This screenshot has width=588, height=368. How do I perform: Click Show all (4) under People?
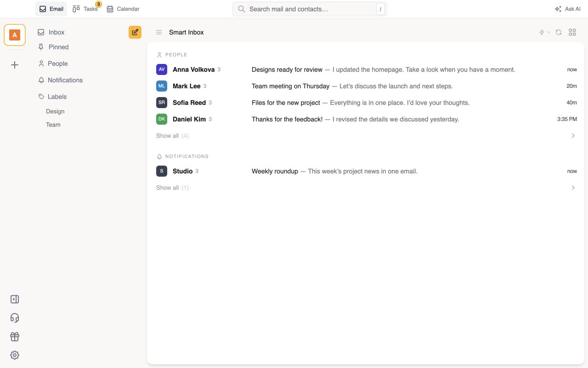(x=172, y=136)
